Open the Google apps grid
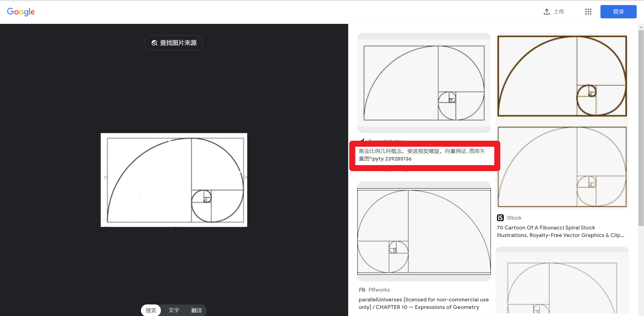Screen dimensions: 644x316 point(588,12)
